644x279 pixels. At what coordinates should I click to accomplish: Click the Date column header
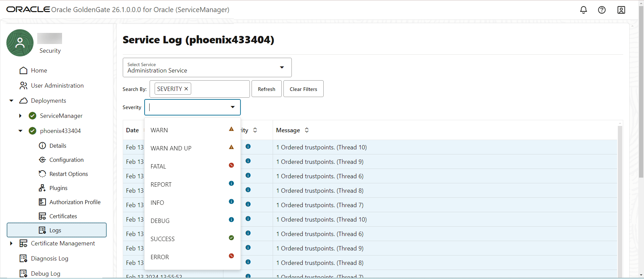(x=132, y=130)
